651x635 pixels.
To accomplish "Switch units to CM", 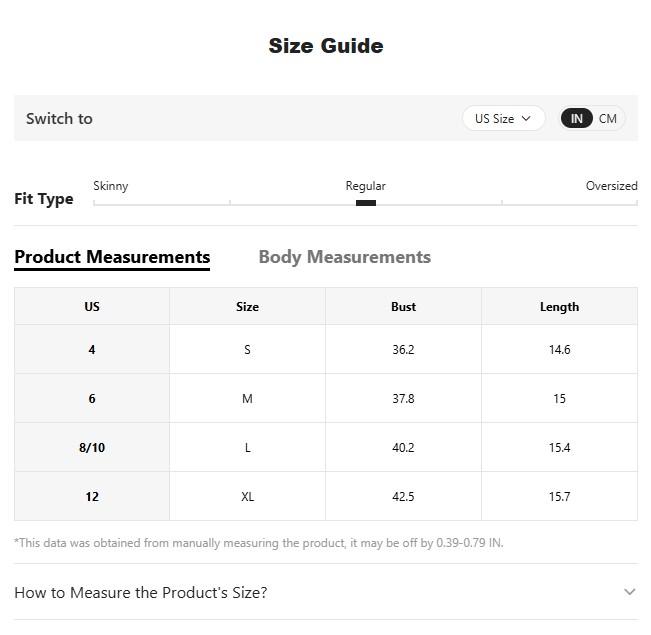I will (608, 118).
